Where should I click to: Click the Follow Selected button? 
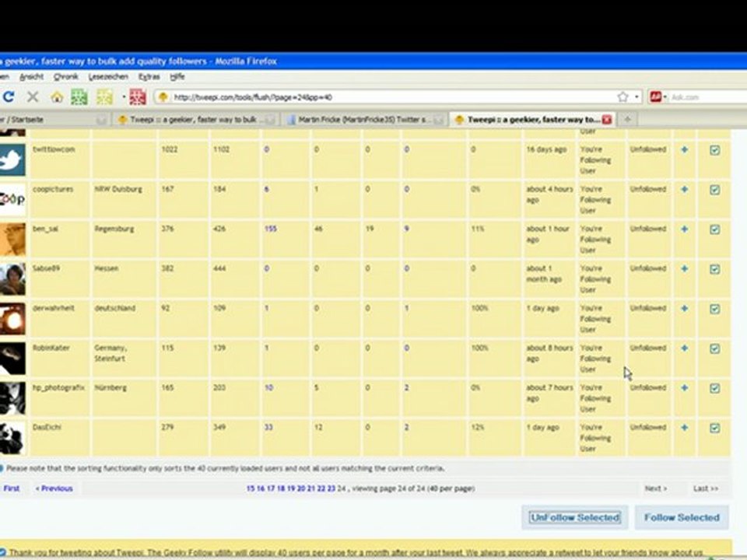tap(682, 518)
